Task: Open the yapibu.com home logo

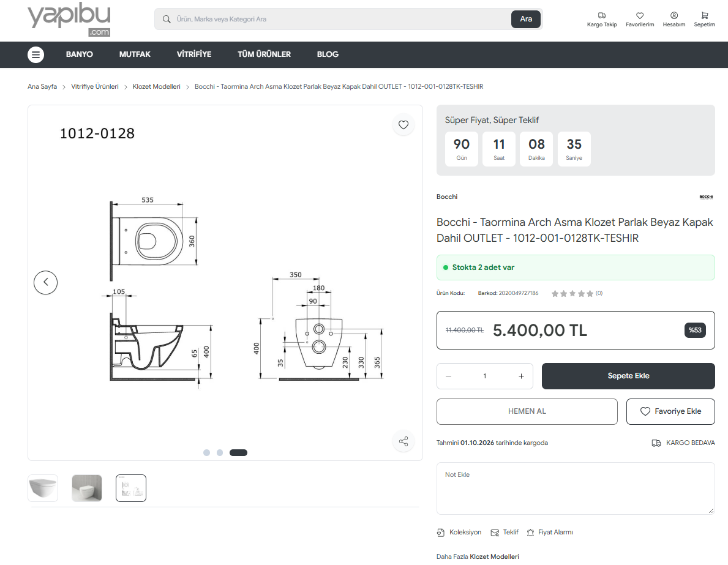Action: click(x=69, y=19)
